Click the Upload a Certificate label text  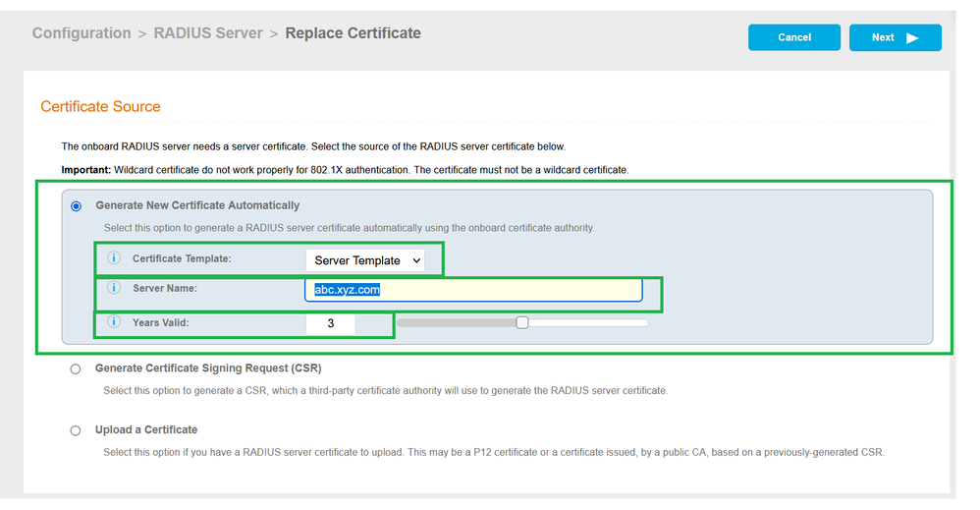point(146,430)
